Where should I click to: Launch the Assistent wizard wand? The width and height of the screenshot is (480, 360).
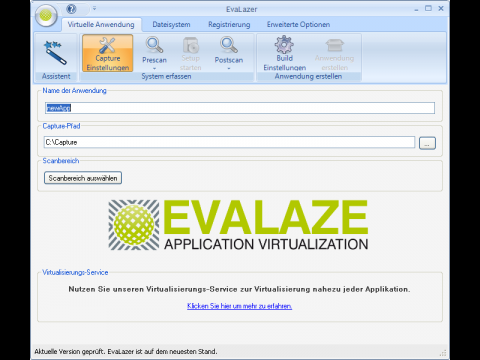(x=56, y=53)
